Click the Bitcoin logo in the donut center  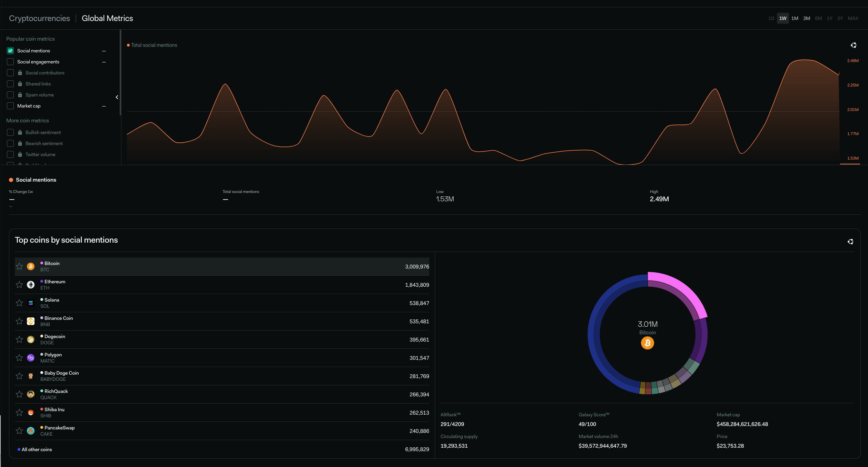647,343
